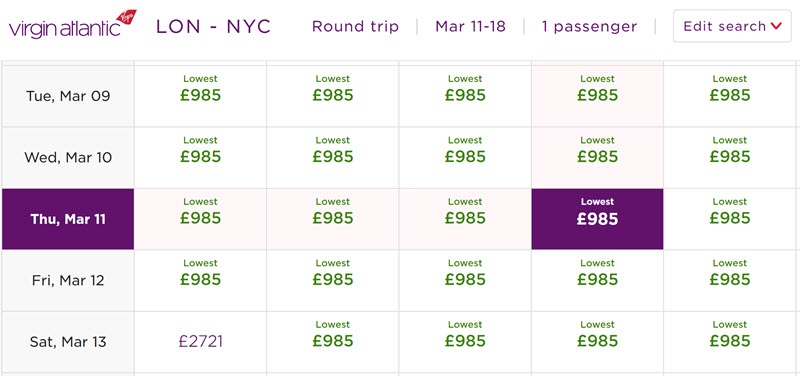The height and width of the screenshot is (376, 800).
Task: Select the Sat, Mar 13 row header
Action: point(68,341)
